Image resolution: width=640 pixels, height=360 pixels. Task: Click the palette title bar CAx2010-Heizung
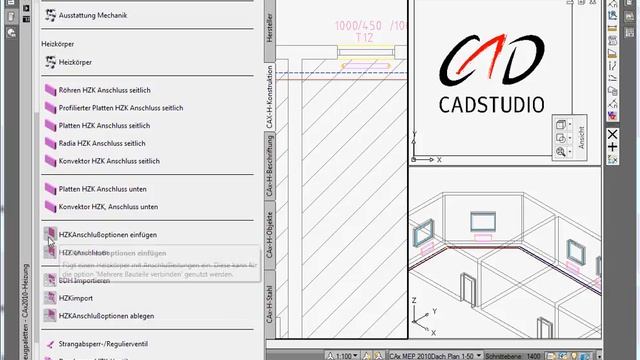(26, 311)
